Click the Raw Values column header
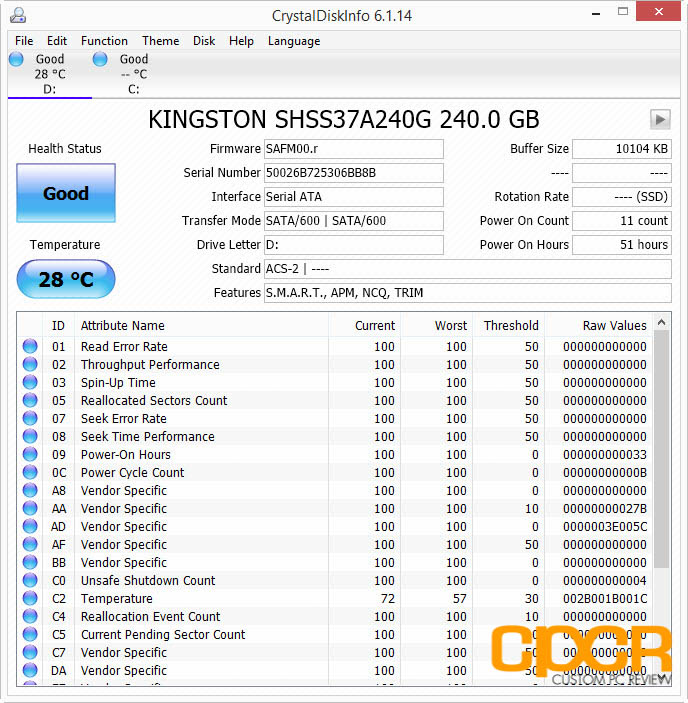688x703 pixels. click(x=599, y=325)
